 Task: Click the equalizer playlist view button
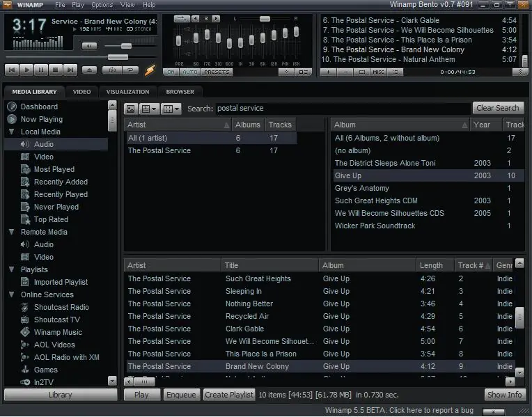pyautogui.click(x=303, y=72)
